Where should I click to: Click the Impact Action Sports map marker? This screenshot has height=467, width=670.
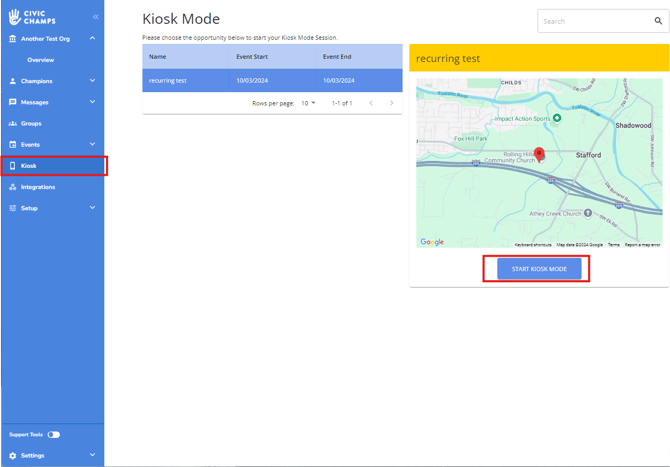[557, 118]
